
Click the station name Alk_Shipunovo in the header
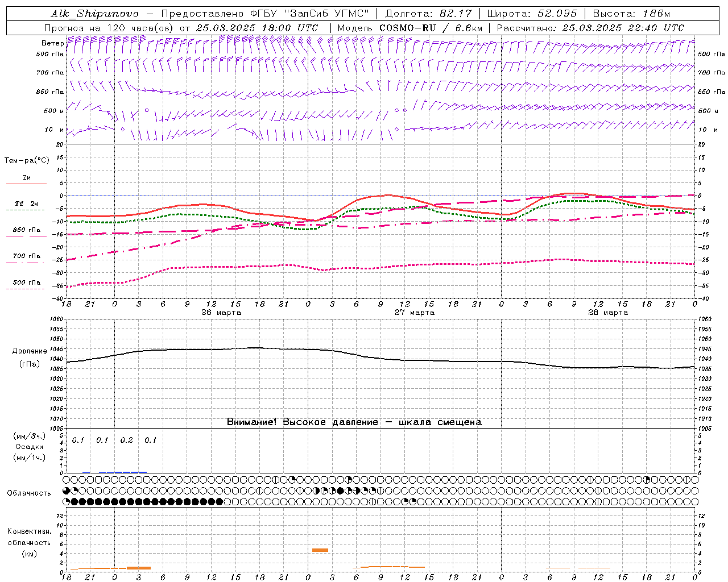[94, 14]
